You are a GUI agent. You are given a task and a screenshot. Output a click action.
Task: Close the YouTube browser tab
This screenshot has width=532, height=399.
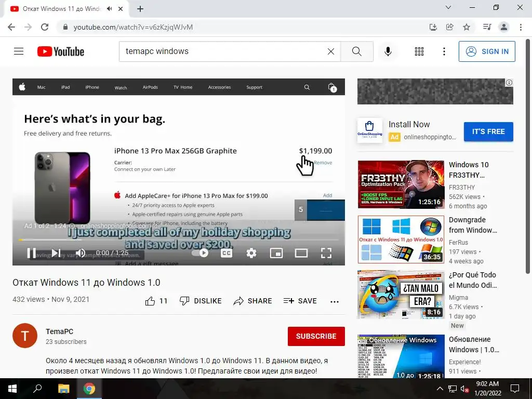121,9
